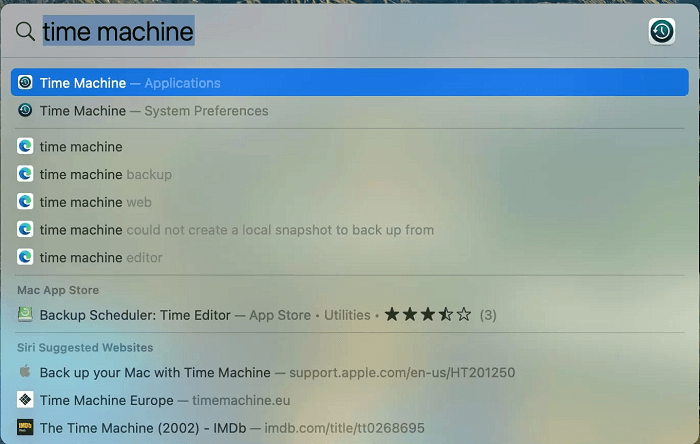Click the Time Machine preview icon beside search field

(662, 31)
